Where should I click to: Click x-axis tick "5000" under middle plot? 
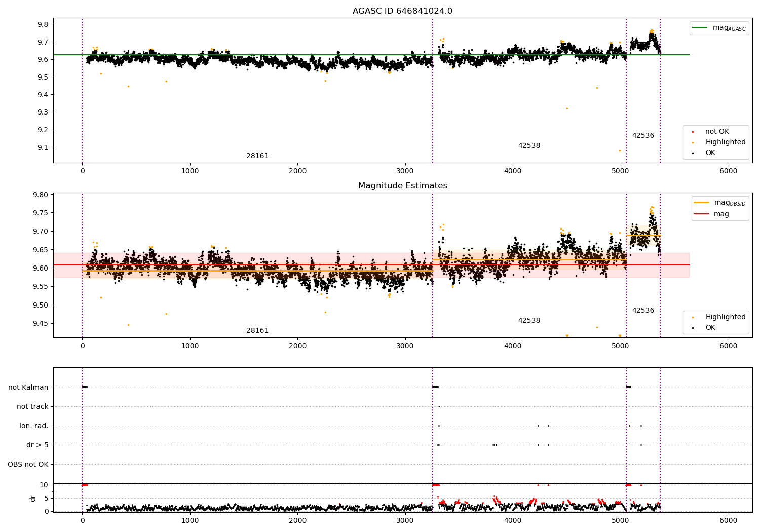tap(621, 346)
